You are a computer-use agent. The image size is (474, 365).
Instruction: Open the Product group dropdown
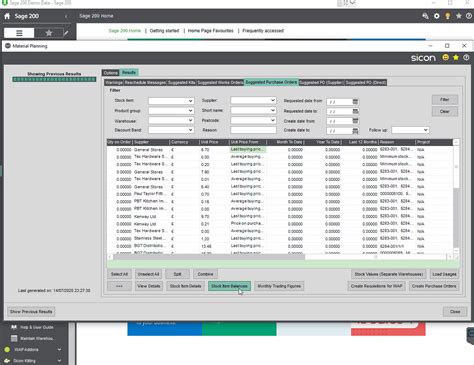pyautogui.click(x=171, y=111)
